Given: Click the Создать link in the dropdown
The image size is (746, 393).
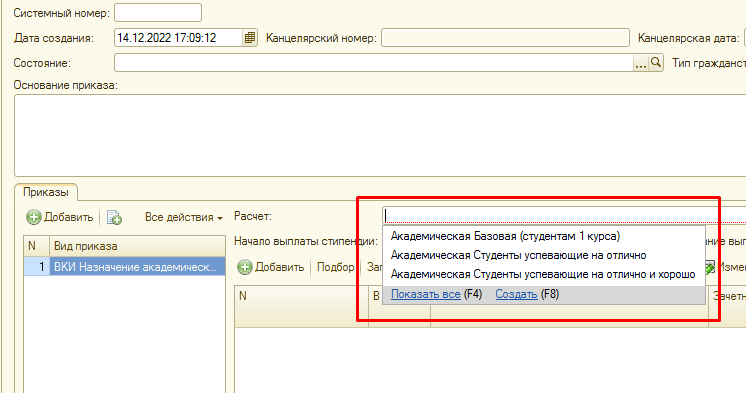Looking at the screenshot, I should (516, 295).
